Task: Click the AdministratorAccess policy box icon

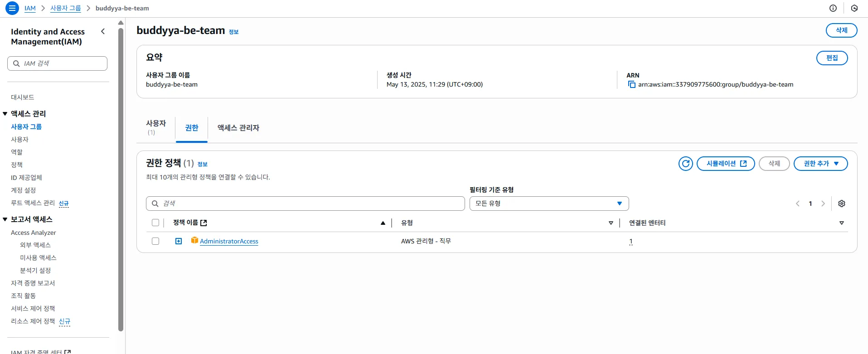Action: coord(194,240)
